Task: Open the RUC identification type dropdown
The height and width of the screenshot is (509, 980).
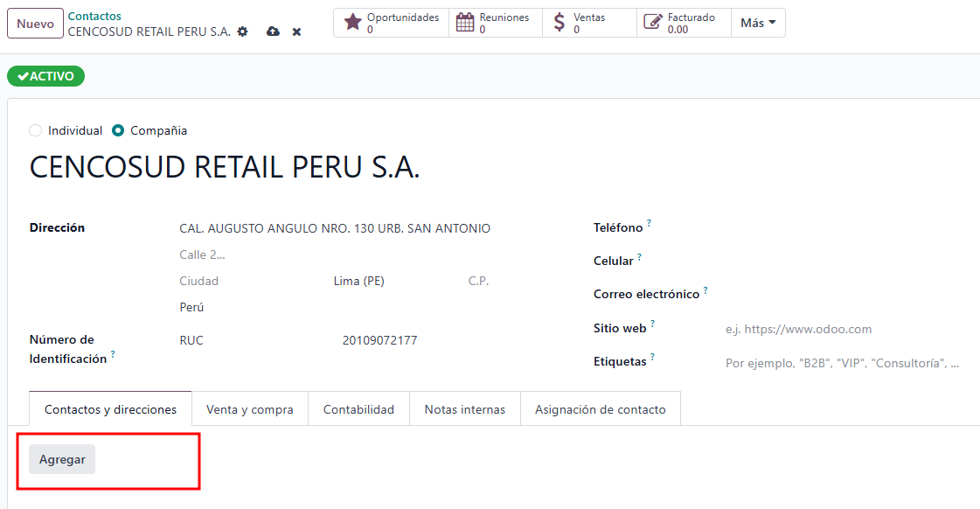Action: point(254,340)
